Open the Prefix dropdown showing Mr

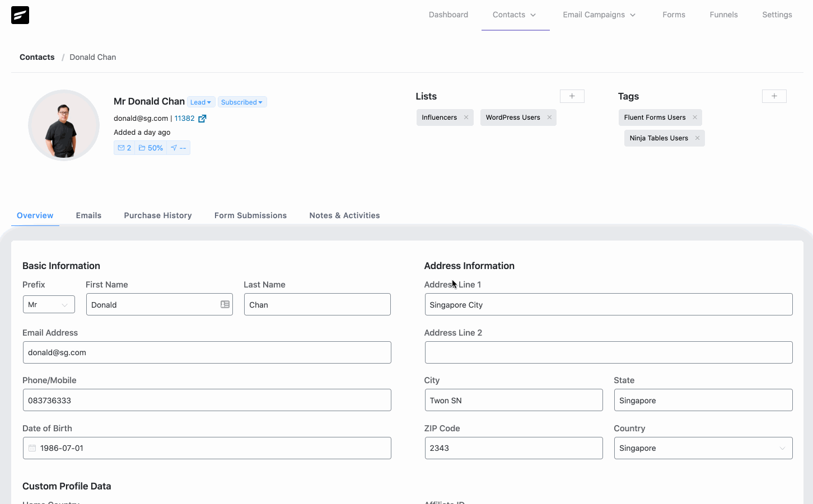point(49,304)
